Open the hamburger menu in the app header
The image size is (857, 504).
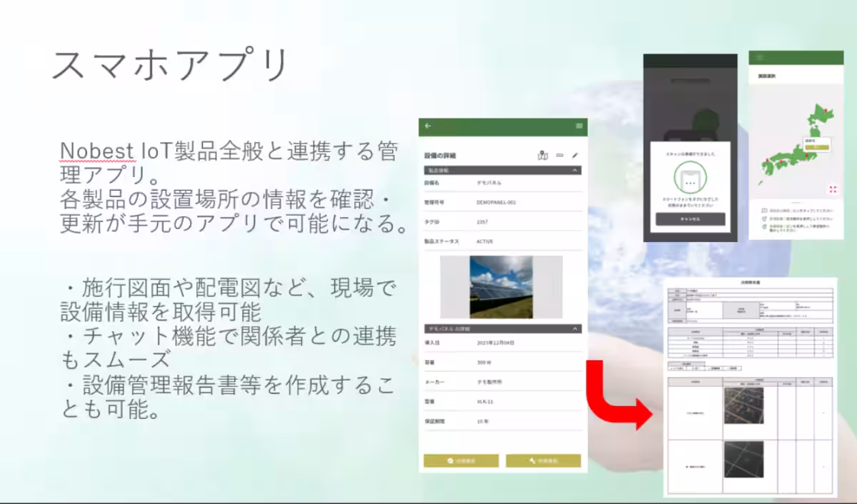click(578, 126)
